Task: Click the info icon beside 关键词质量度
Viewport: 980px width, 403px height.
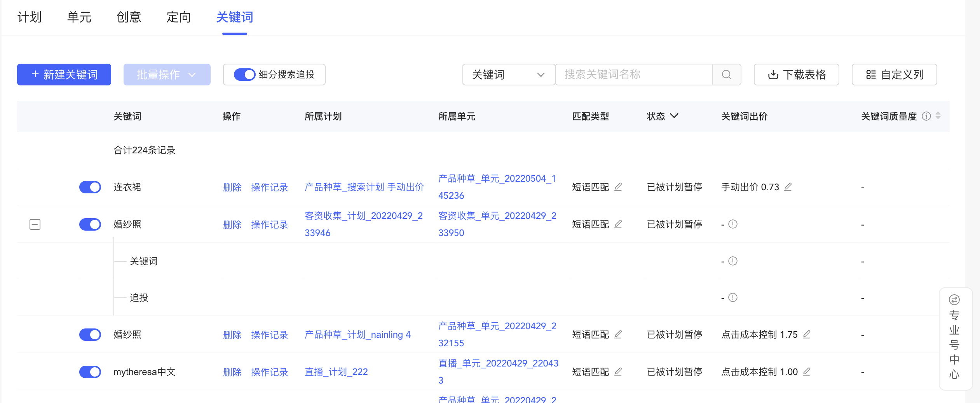Action: [x=927, y=116]
